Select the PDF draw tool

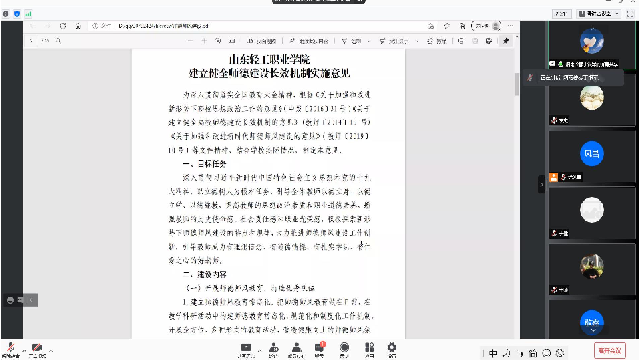point(351,41)
